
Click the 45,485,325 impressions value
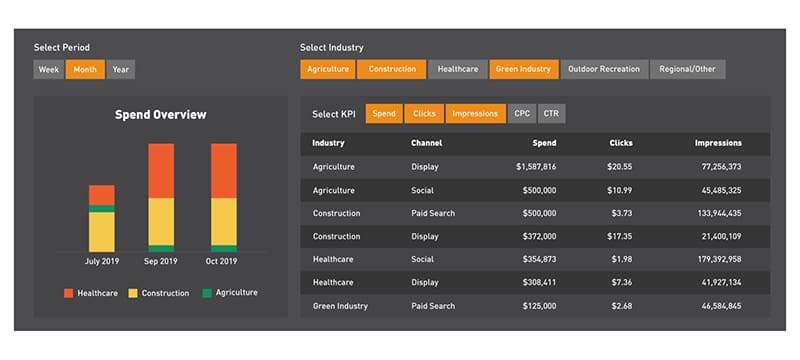click(x=721, y=190)
